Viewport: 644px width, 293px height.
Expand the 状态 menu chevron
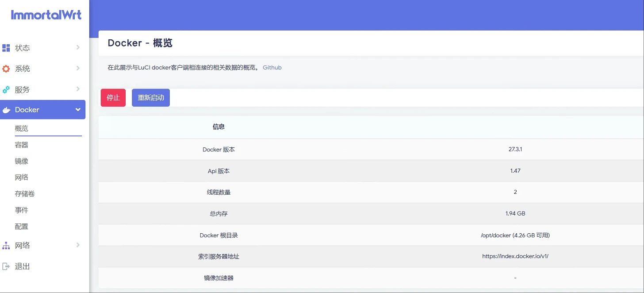click(78, 47)
